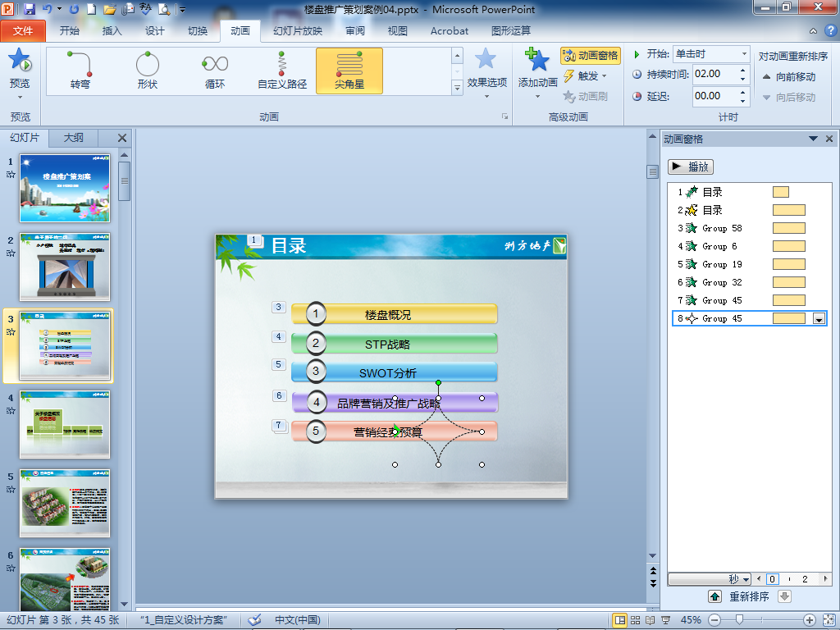Switch to slide sorter view icon
The height and width of the screenshot is (630, 840).
coord(636,620)
